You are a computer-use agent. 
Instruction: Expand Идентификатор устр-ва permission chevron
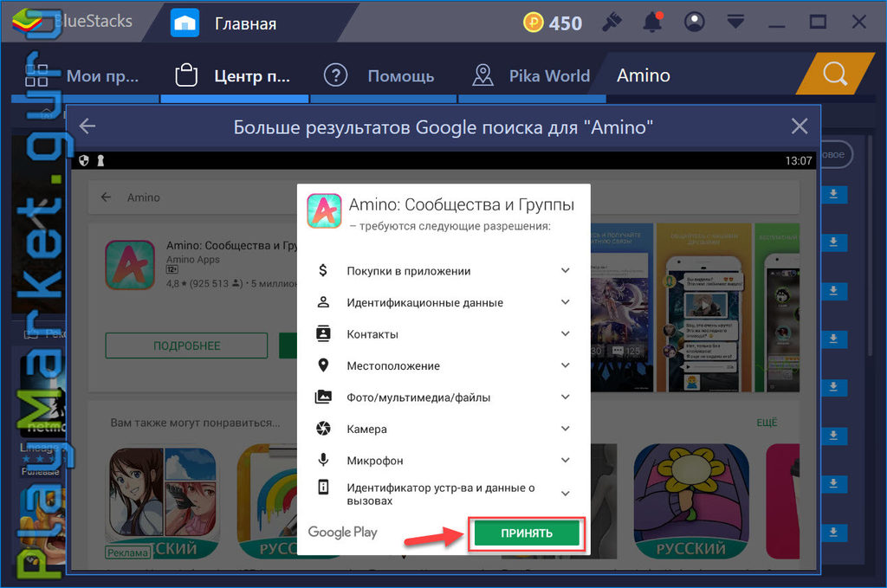click(565, 494)
